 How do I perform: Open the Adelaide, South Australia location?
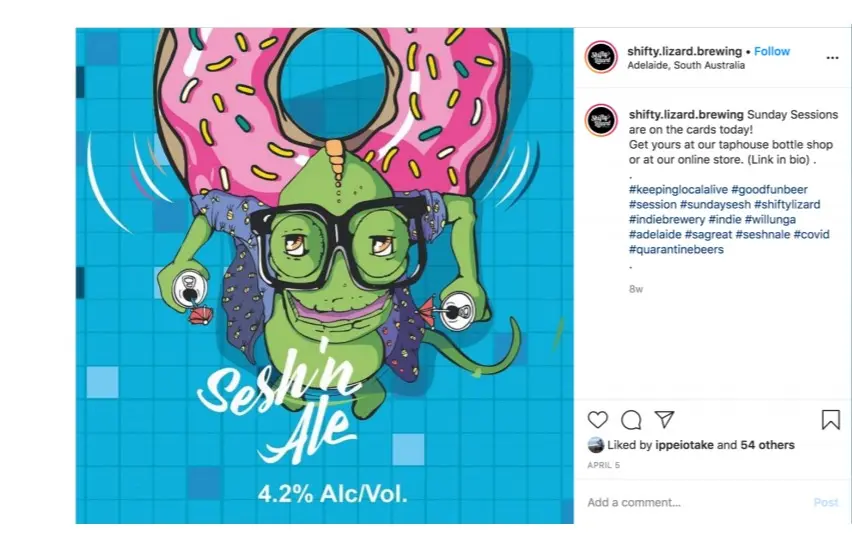[686, 65]
